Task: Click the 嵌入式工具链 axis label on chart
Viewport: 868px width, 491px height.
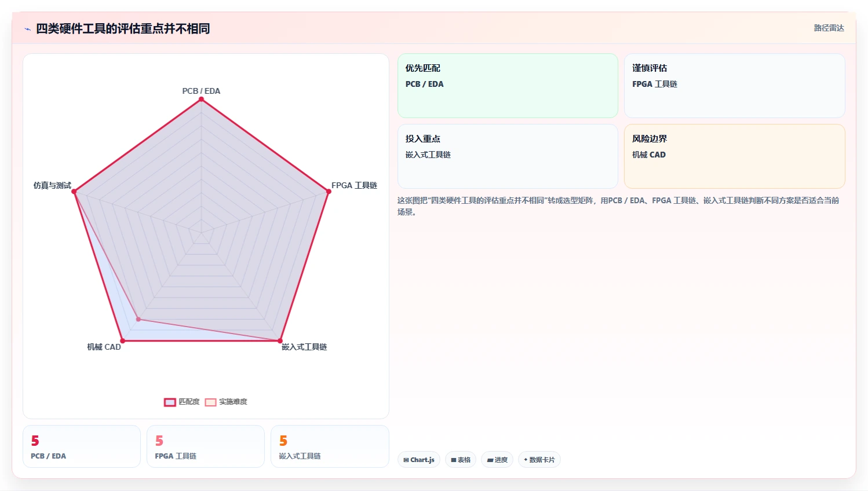Action: pyautogui.click(x=304, y=347)
